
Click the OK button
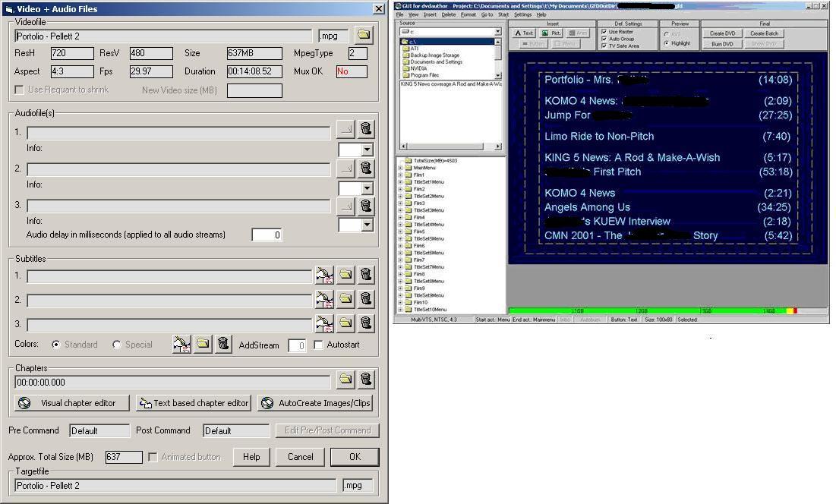[x=355, y=457]
